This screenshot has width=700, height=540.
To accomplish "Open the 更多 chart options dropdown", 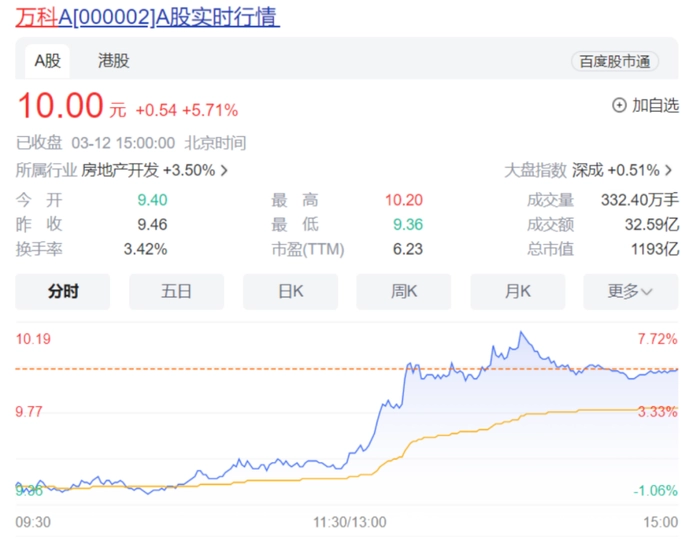I will (630, 291).
